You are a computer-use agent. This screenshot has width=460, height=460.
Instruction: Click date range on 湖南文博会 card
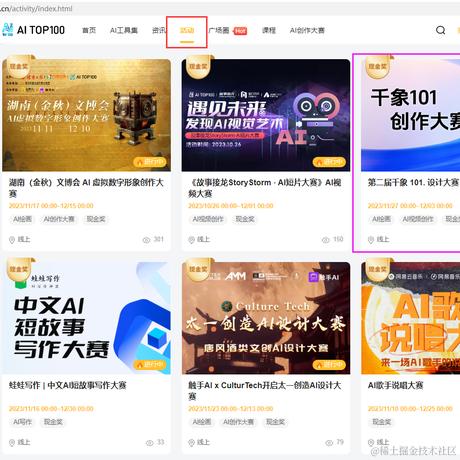[x=51, y=206]
